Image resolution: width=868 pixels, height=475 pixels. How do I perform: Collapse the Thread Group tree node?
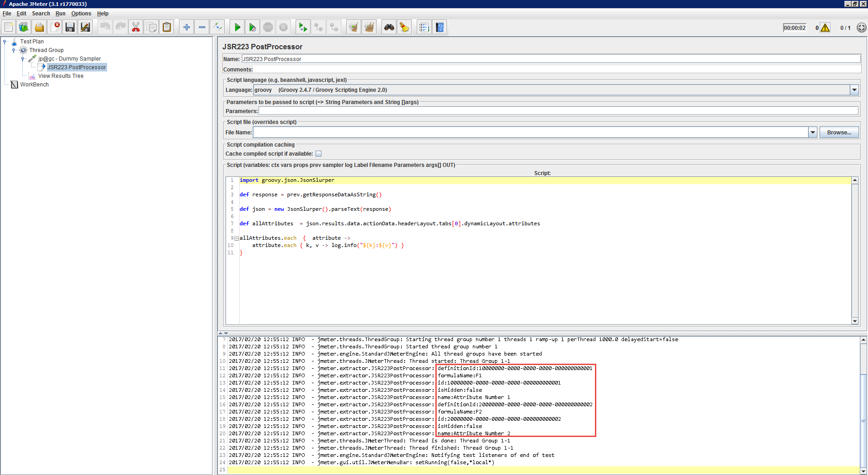14,50
